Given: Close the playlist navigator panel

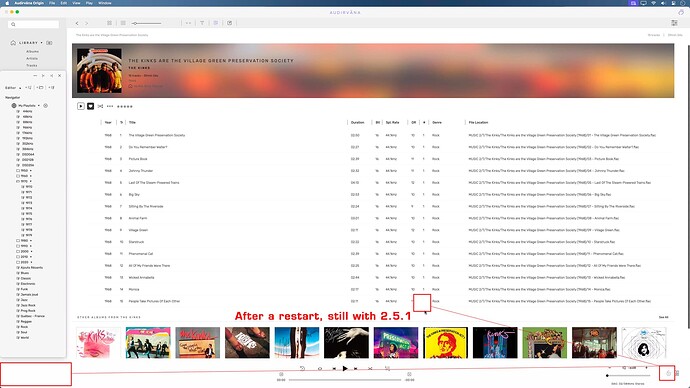Looking at the screenshot, I should (x=59, y=76).
